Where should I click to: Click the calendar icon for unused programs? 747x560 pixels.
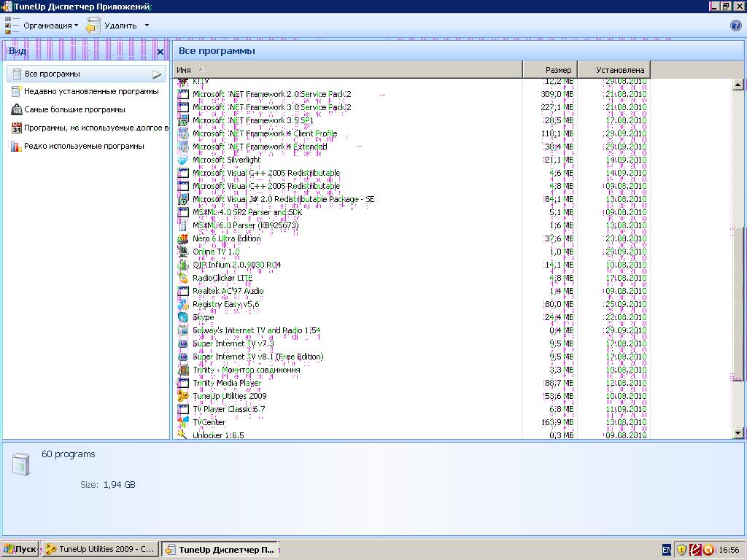click(16, 128)
